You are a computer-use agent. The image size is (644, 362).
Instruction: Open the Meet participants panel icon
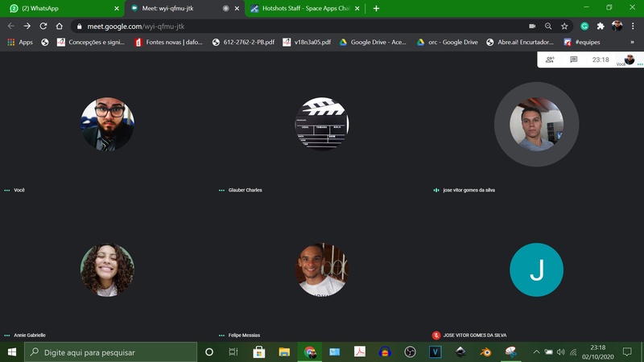pyautogui.click(x=550, y=60)
